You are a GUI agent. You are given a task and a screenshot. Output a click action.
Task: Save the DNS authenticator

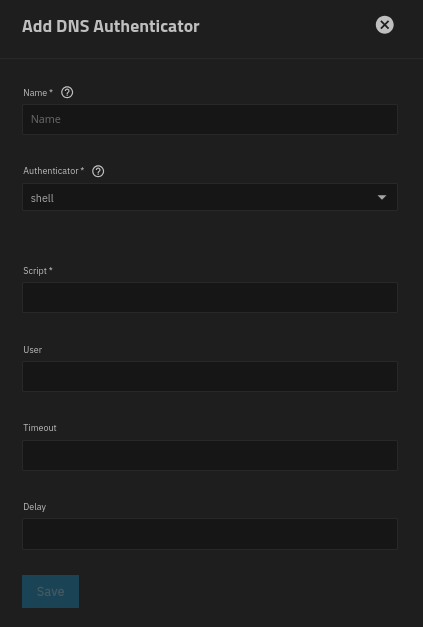(x=50, y=591)
